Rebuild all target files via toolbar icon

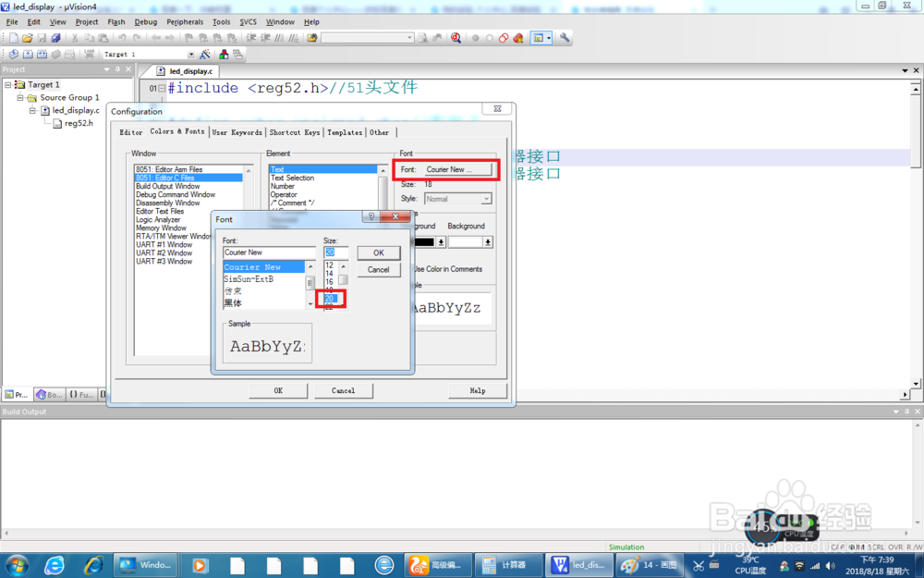pos(42,55)
